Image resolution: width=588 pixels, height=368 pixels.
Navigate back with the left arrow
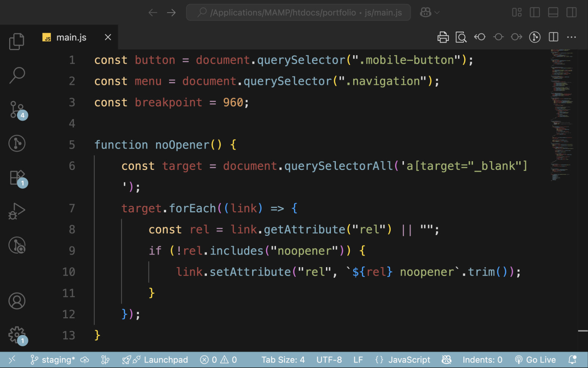(x=153, y=13)
